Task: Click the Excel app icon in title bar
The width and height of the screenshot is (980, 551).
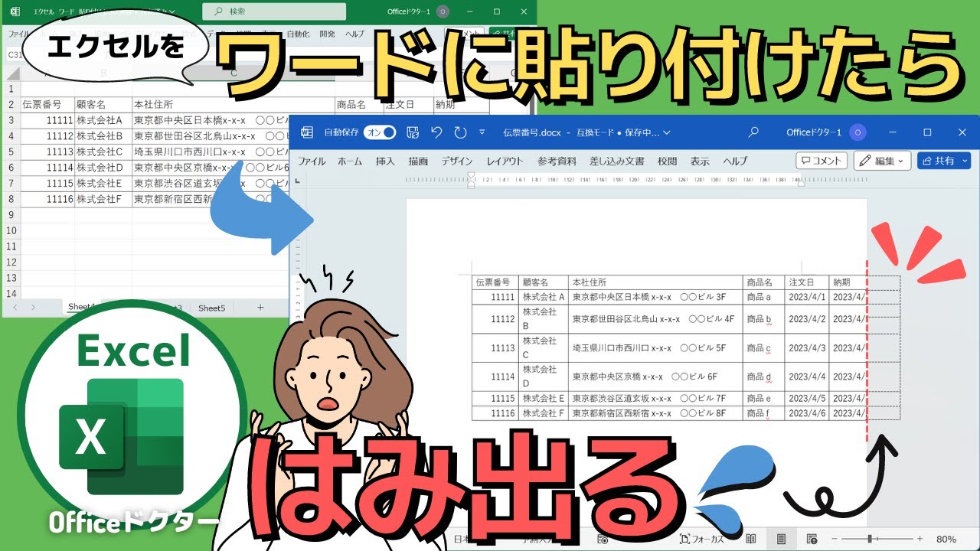Action: 15,11
